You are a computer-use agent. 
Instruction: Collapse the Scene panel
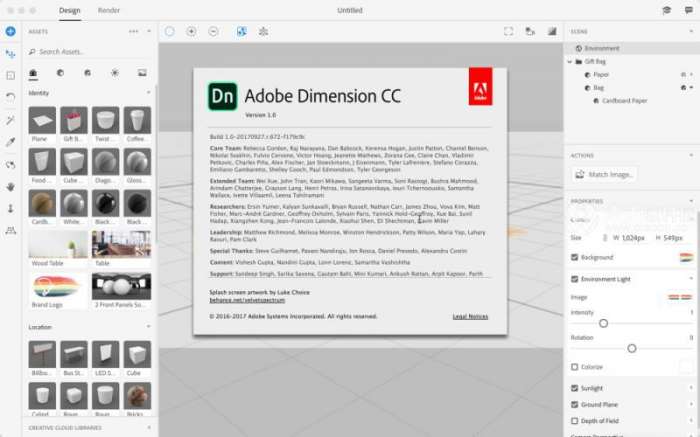(691, 31)
